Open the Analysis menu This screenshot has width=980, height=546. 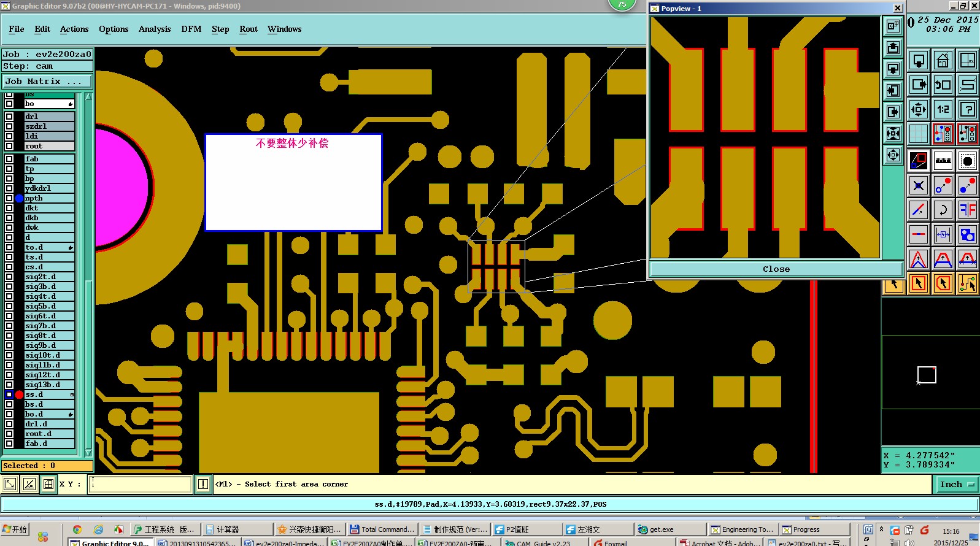[x=155, y=29]
